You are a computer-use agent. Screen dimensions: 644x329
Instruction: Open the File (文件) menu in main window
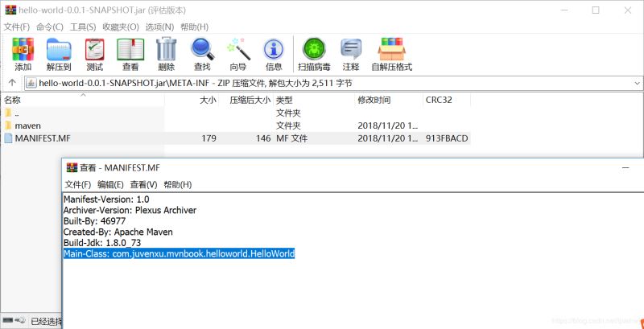click(x=17, y=27)
